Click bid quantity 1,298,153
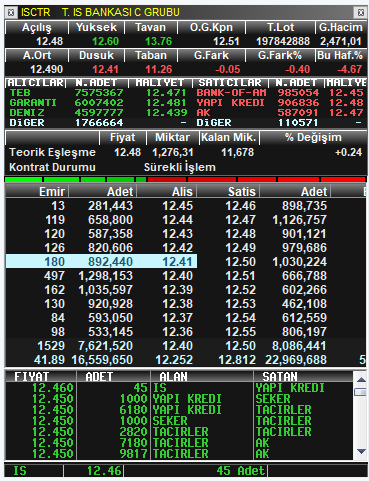This screenshot has height=481, width=369. [x=106, y=276]
